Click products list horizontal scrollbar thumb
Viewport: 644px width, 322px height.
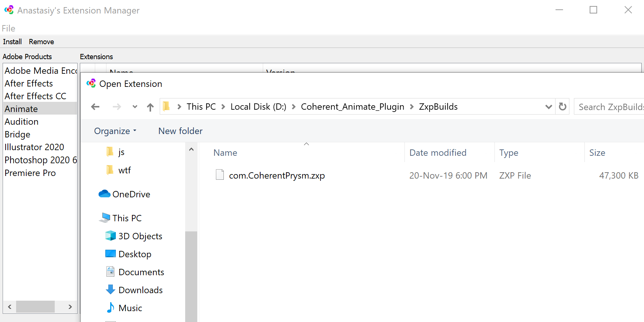(35, 307)
